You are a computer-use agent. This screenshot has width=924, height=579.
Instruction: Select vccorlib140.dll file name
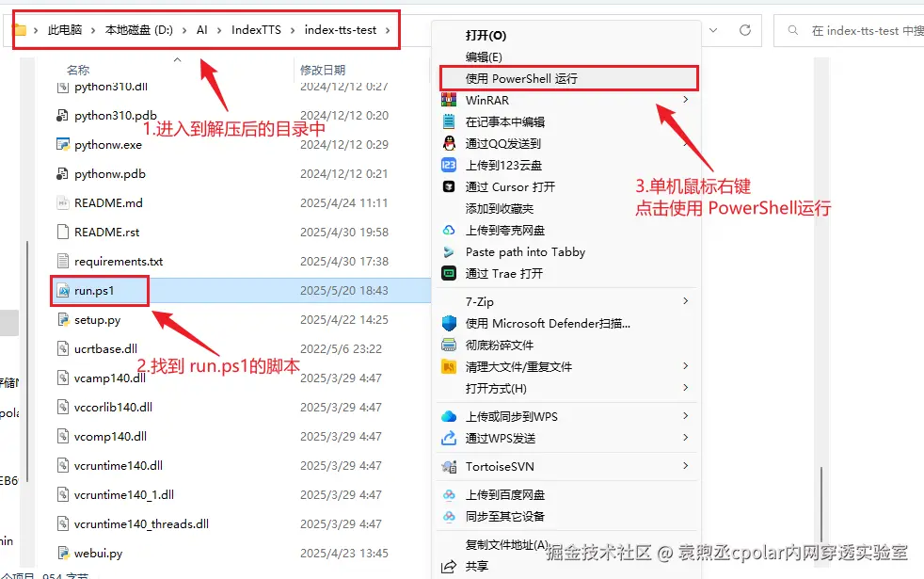pos(113,408)
